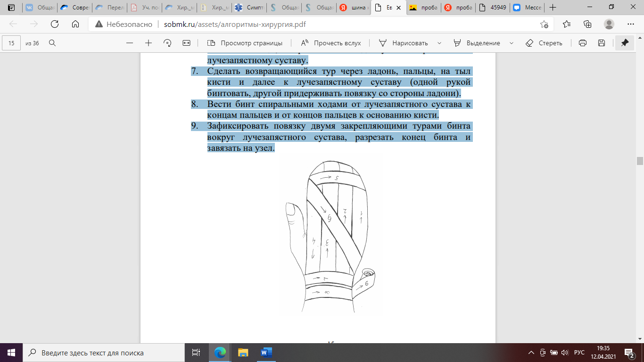Screen dimensions: 644x362
Task: Click the vertical scrollbar thumb
Action: tap(640, 161)
